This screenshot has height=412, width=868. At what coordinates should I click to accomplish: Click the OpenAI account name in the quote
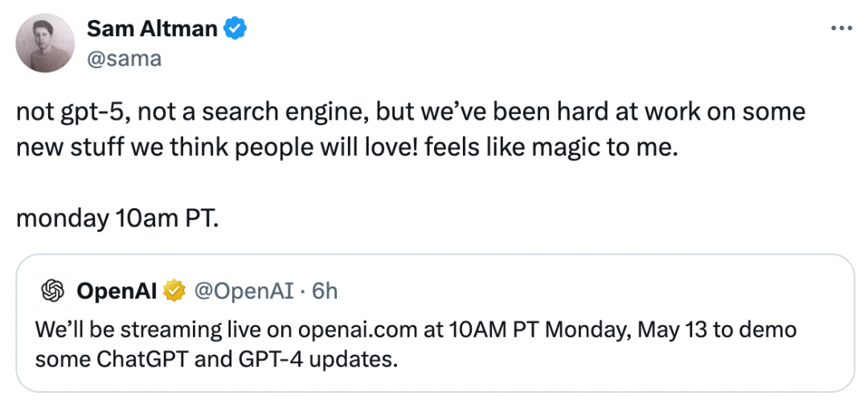117,291
